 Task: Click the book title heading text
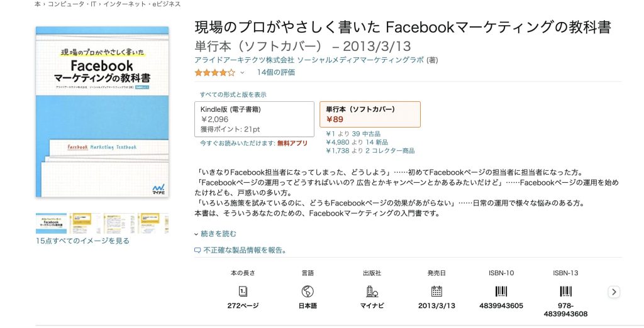(403, 27)
